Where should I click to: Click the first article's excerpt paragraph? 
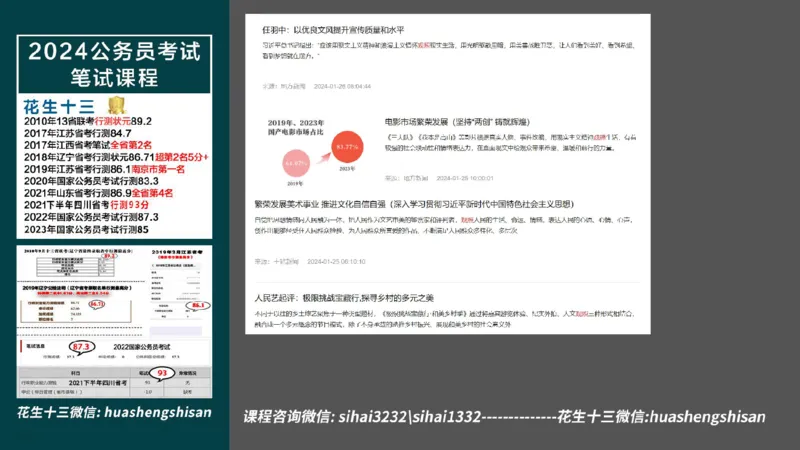click(449, 51)
